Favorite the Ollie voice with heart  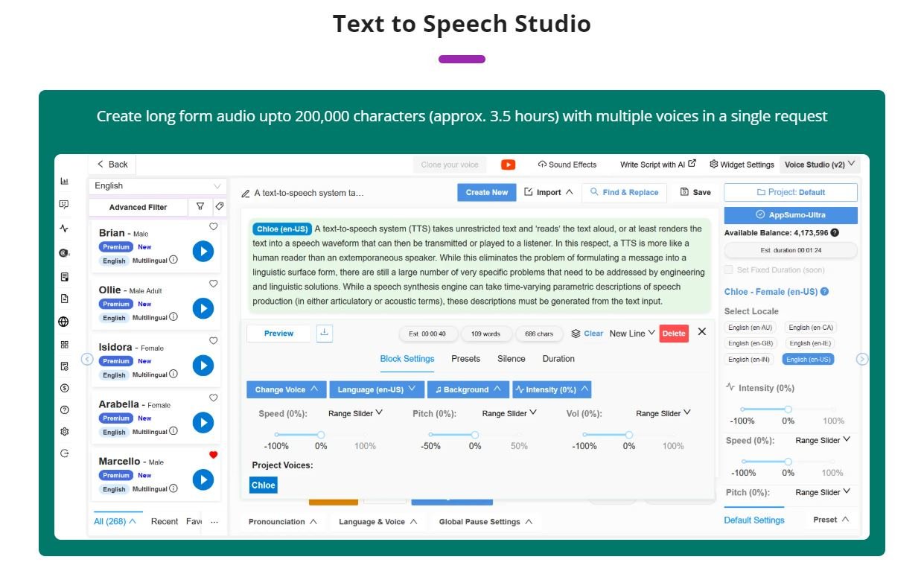coord(213,284)
